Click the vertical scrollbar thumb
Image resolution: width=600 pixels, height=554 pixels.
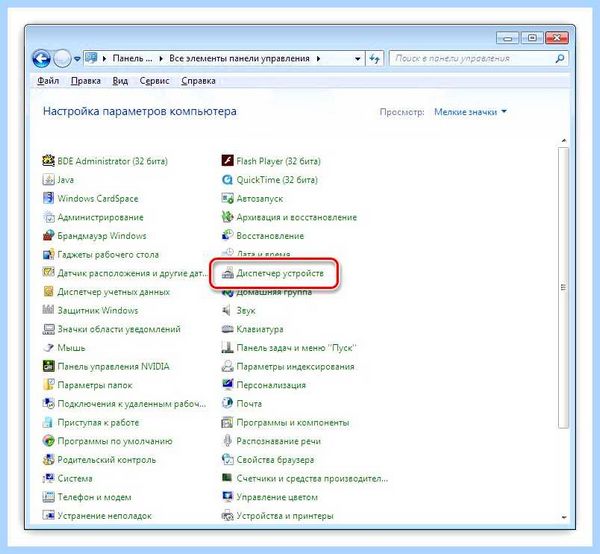point(563,287)
